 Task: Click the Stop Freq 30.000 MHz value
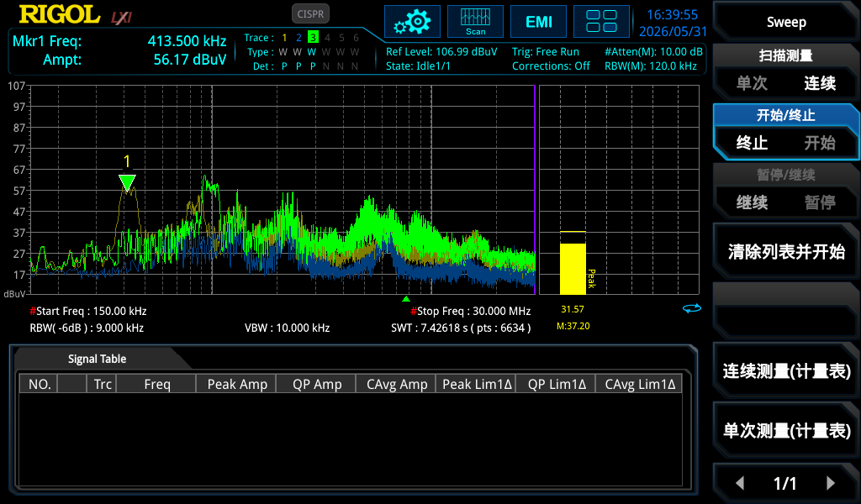tap(471, 311)
